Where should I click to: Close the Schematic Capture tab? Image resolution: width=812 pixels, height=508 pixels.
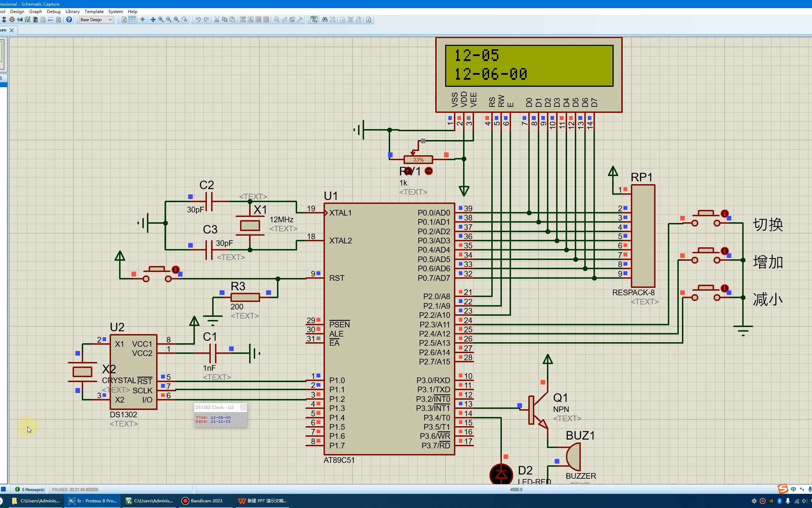tap(12, 30)
